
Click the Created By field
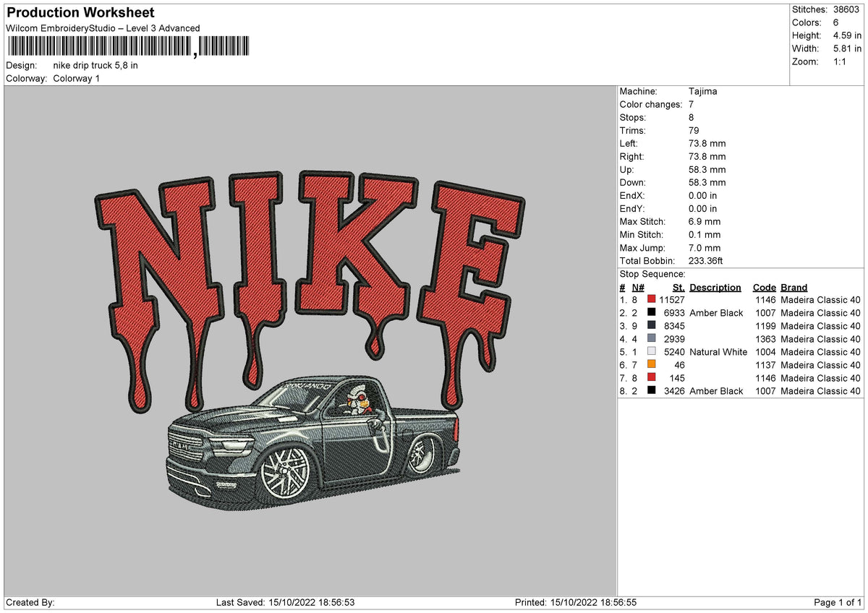pos(29,601)
